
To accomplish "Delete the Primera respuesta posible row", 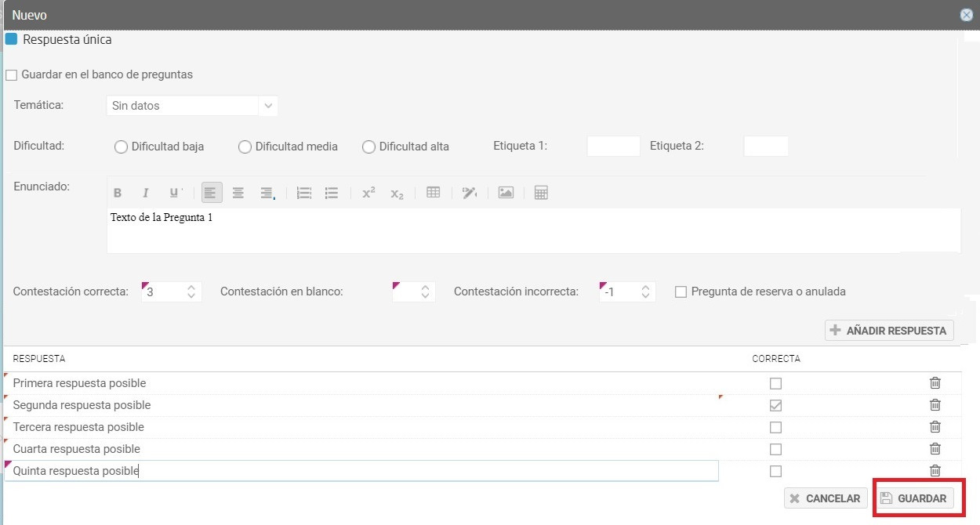I will click(x=935, y=383).
